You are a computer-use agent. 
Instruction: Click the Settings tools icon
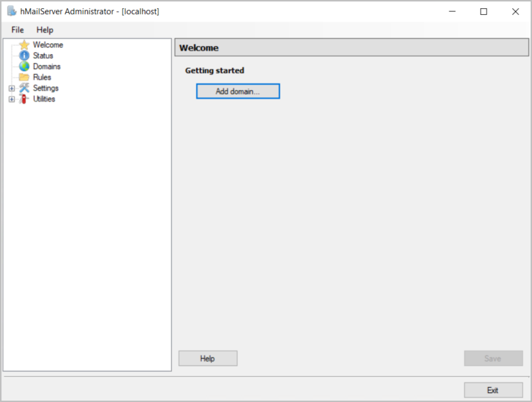point(24,88)
